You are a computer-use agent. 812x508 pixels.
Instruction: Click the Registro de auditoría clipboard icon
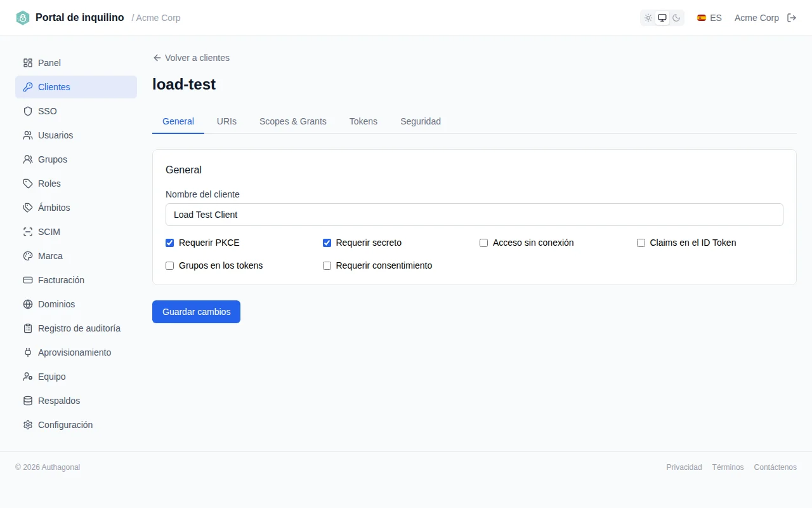tap(28, 328)
